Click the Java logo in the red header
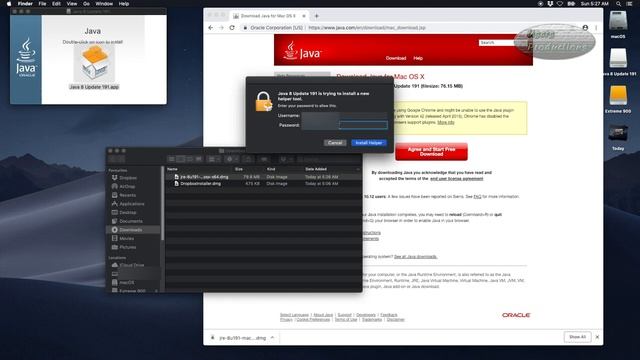 (302, 51)
